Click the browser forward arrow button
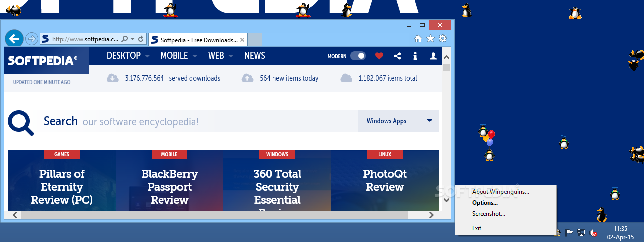The image size is (644, 242). click(x=31, y=38)
